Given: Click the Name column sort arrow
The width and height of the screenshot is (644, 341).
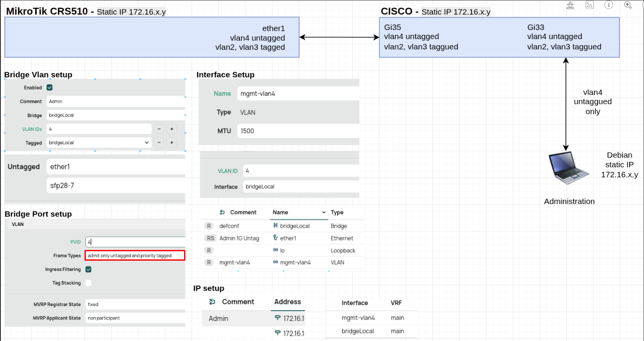Looking at the screenshot, I should (x=324, y=213).
